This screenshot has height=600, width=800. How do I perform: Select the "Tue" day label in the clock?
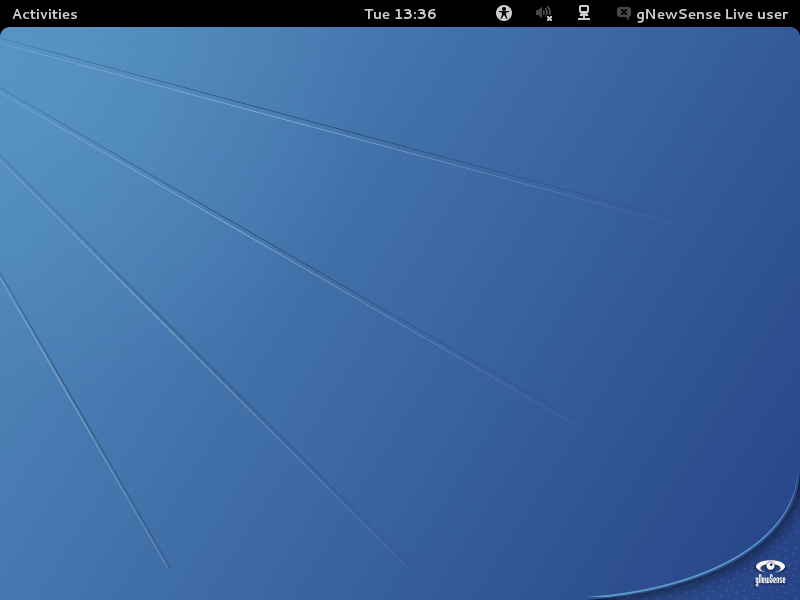[377, 14]
